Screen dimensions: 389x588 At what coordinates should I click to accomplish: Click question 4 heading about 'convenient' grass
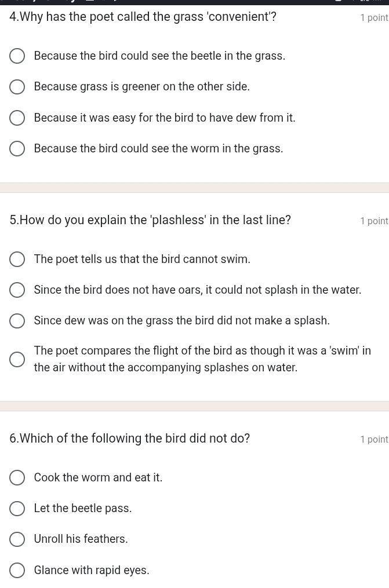pyautogui.click(x=143, y=17)
